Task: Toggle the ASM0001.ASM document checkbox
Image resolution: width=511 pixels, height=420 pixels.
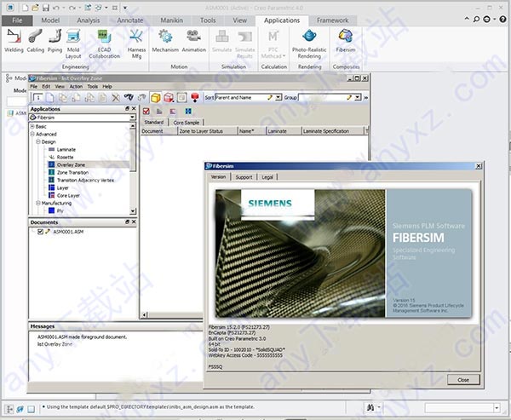Action: coord(40,232)
